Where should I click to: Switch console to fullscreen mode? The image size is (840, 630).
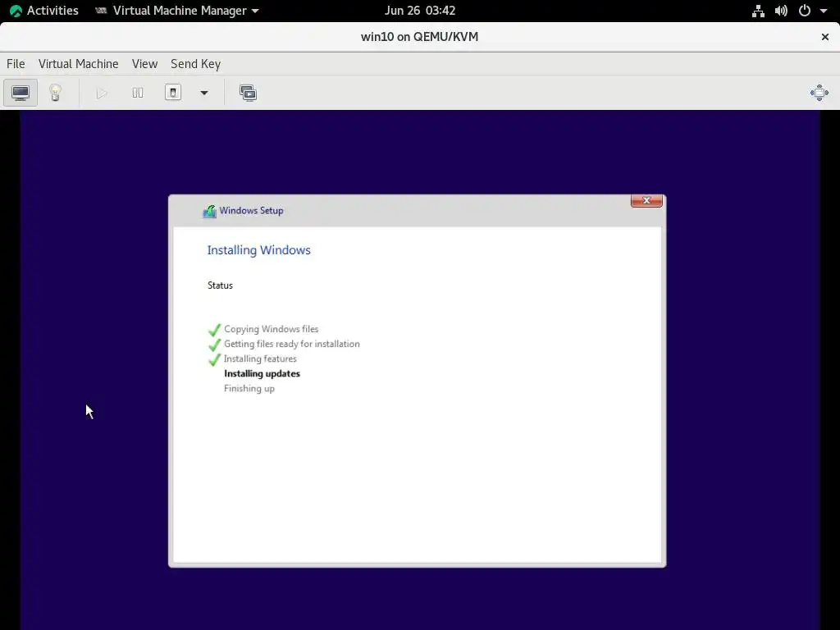(819, 93)
